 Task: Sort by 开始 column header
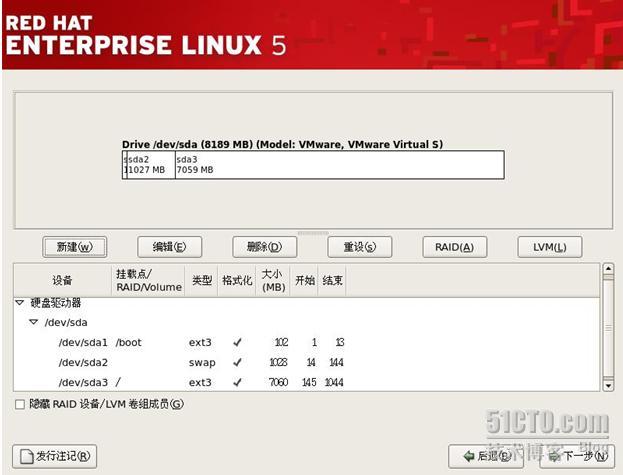(304, 280)
